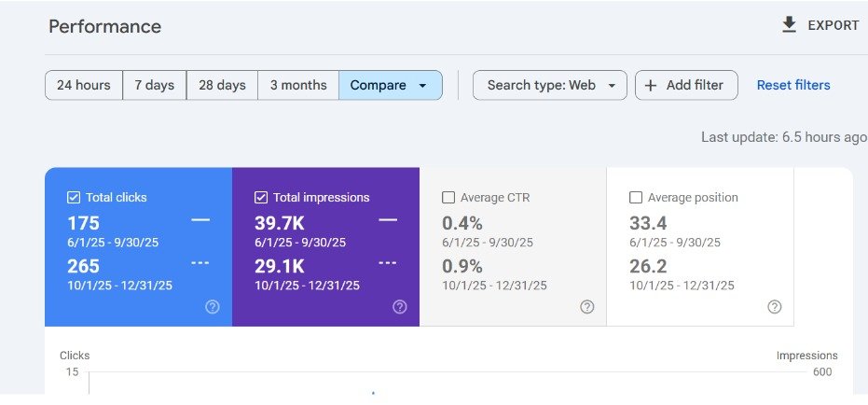The width and height of the screenshot is (868, 405).
Task: Click the Reset filters link
Action: 793,85
